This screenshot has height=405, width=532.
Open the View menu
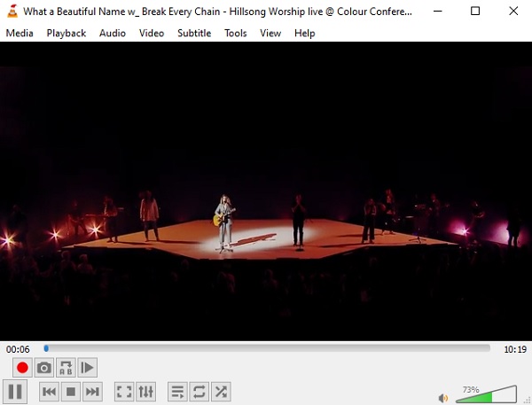[x=270, y=34]
